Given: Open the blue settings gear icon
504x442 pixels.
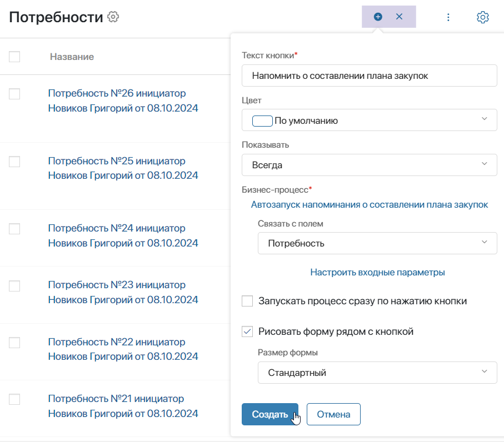Looking at the screenshot, I should (483, 17).
